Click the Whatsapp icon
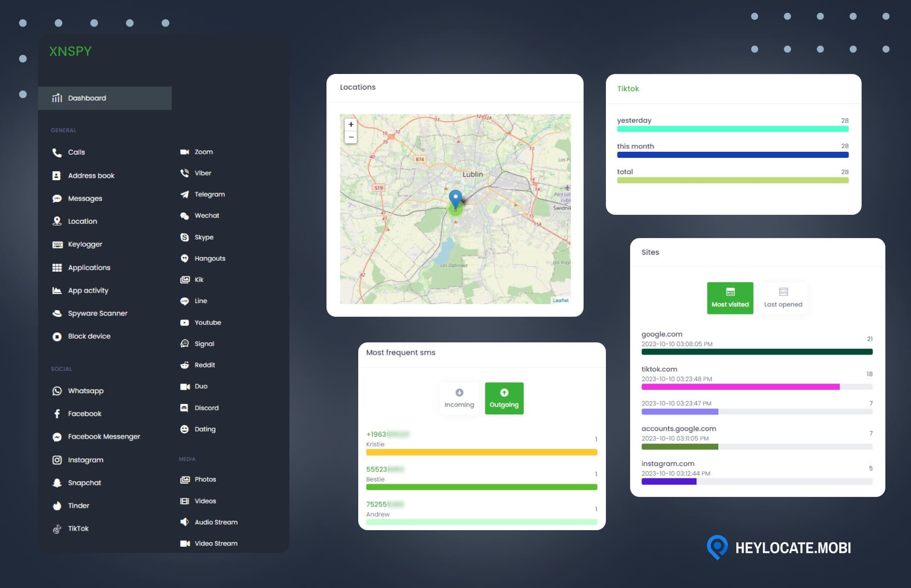Screen dimensions: 911x588 57,391
